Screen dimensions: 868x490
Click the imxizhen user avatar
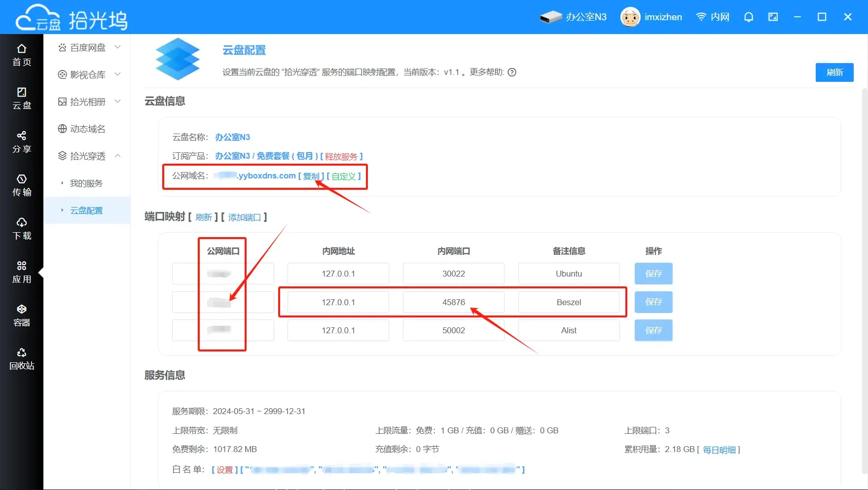[630, 17]
